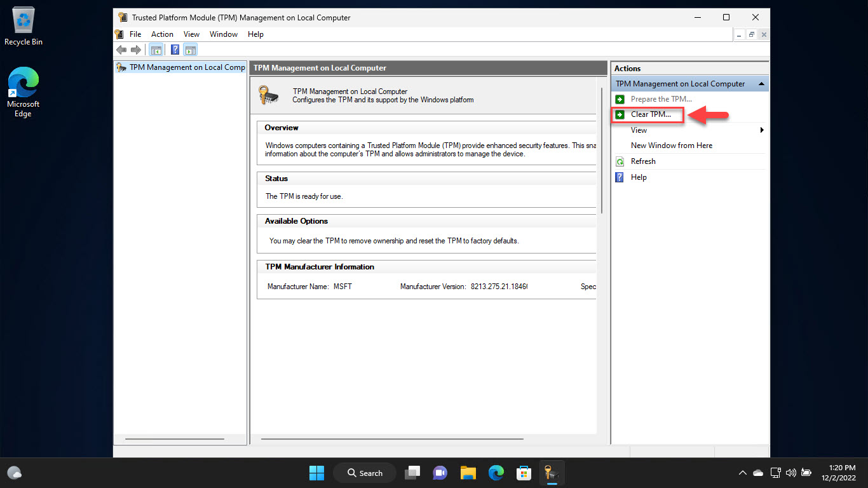Collapse the TPM Management actions section
868x488 pixels.
761,83
